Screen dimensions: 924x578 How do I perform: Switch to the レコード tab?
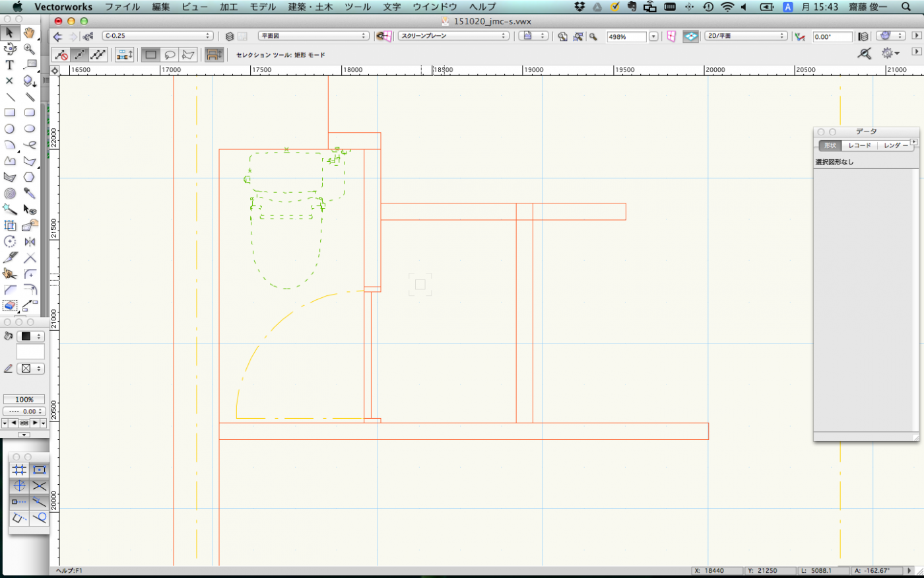[859, 145]
